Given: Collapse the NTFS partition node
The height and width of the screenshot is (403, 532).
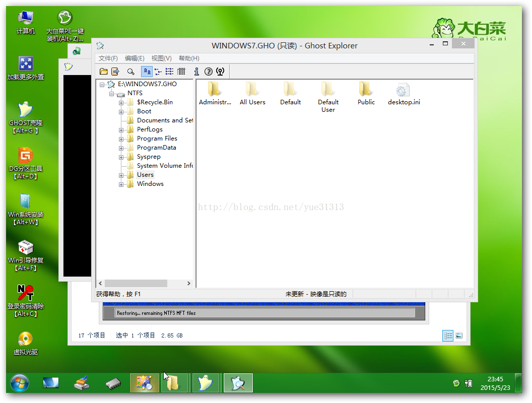Looking at the screenshot, I should point(111,94).
